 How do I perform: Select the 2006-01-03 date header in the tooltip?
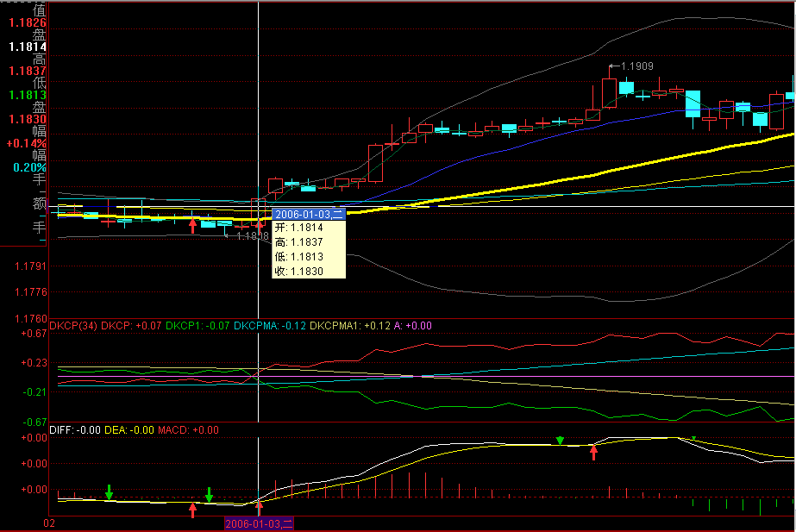tap(309, 214)
